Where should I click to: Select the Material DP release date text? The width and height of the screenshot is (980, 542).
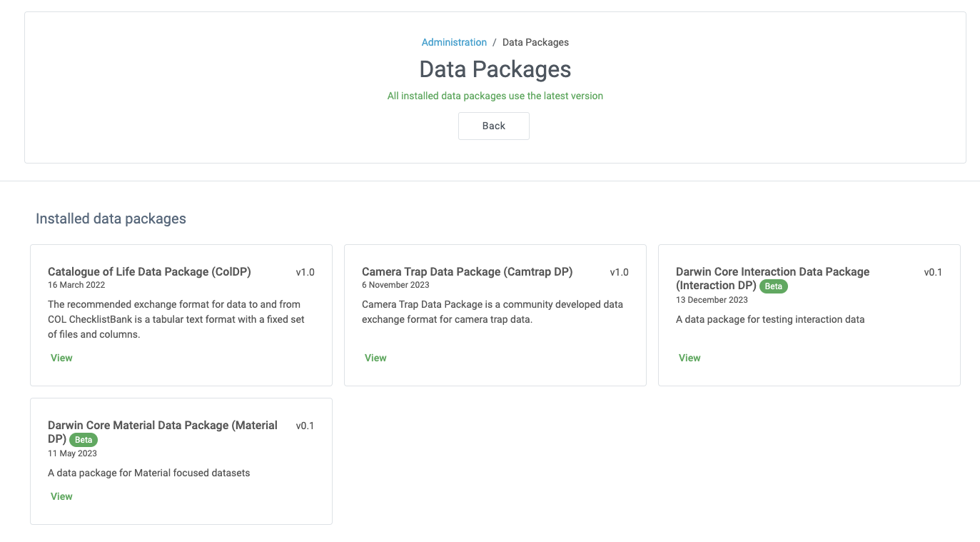point(72,453)
